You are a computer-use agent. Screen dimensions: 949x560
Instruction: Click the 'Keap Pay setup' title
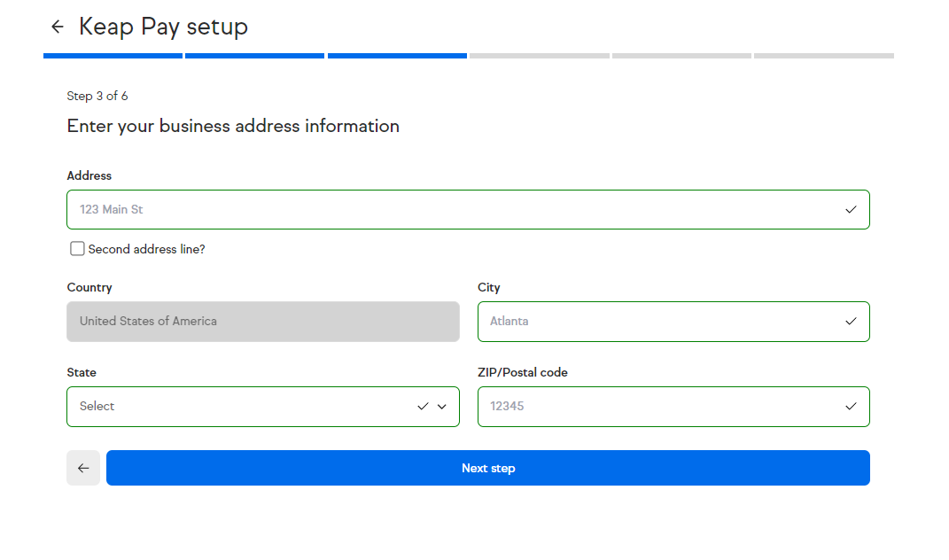163,27
